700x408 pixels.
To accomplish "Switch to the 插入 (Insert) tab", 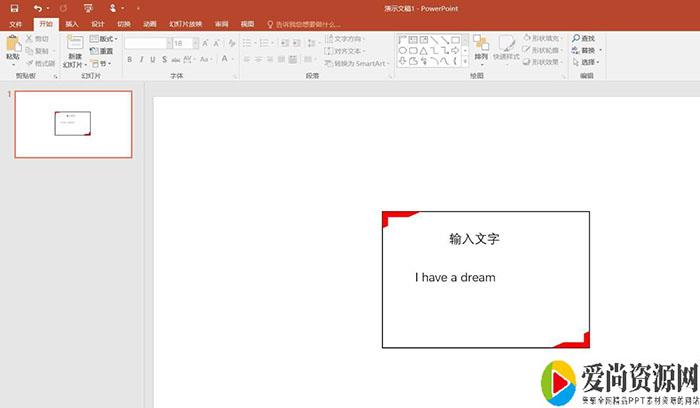I will (71, 23).
